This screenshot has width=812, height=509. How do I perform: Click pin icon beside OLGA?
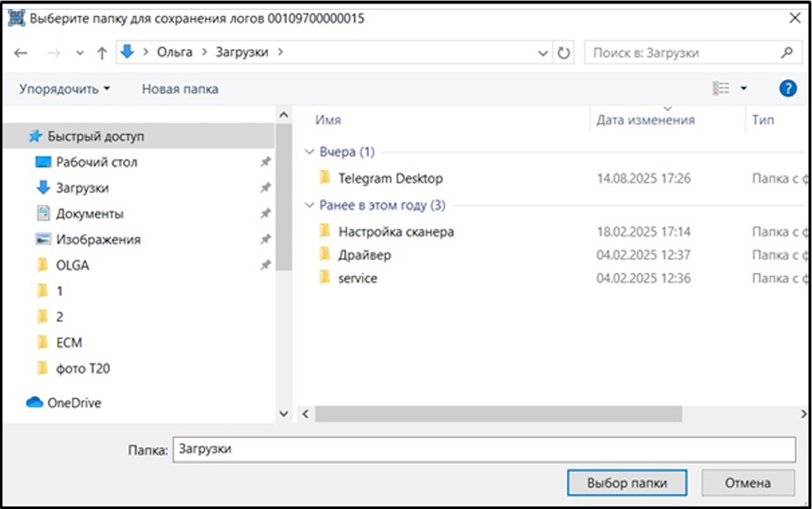tap(265, 265)
